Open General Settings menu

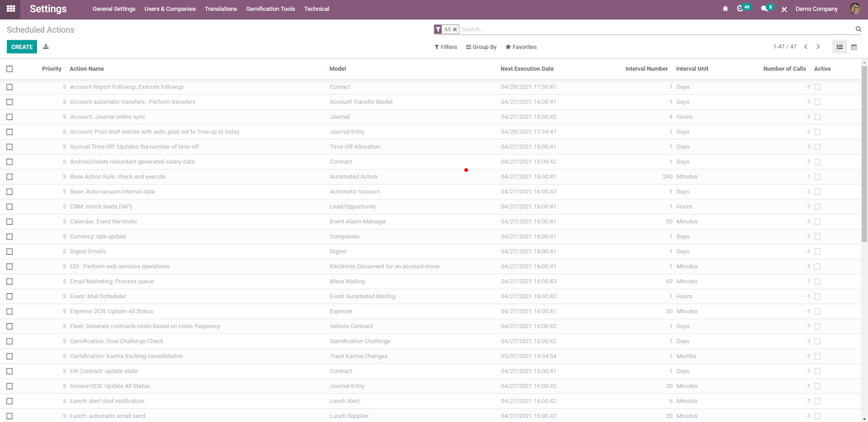(114, 9)
